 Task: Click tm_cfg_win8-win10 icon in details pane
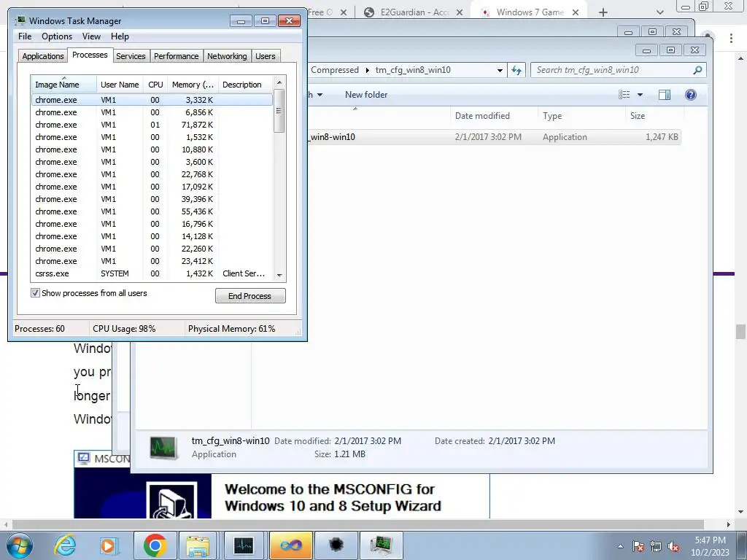coord(164,448)
